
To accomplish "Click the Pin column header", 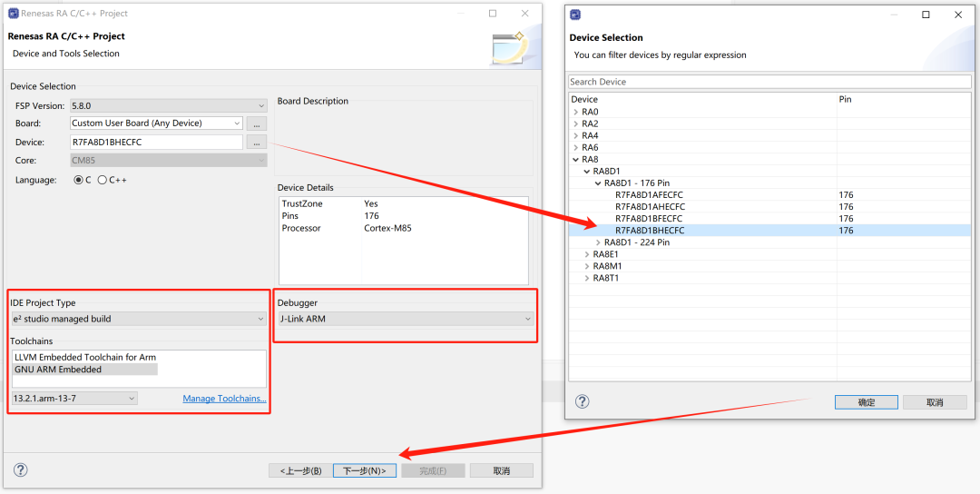I will click(x=905, y=99).
